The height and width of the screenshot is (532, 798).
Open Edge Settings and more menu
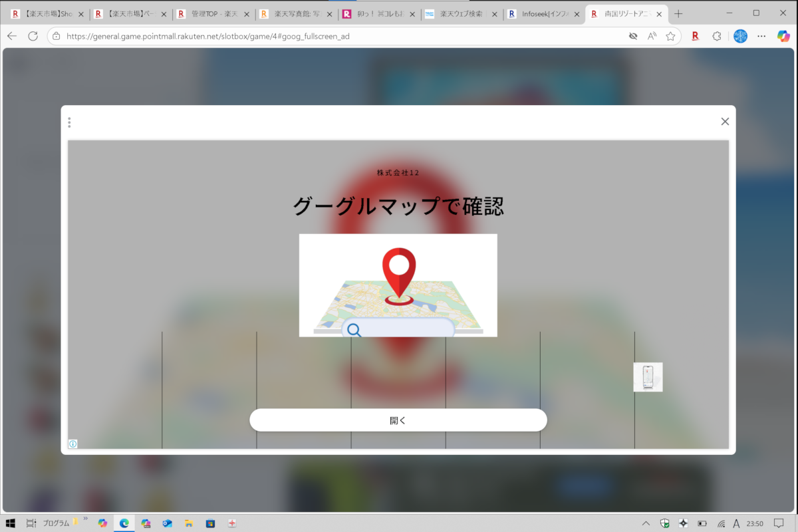point(761,36)
